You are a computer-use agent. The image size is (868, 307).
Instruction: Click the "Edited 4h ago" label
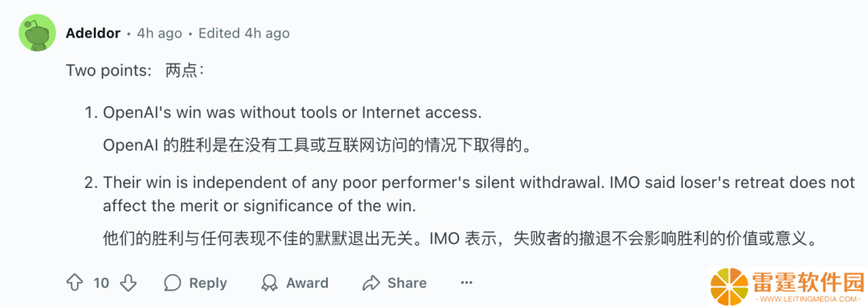point(244,33)
